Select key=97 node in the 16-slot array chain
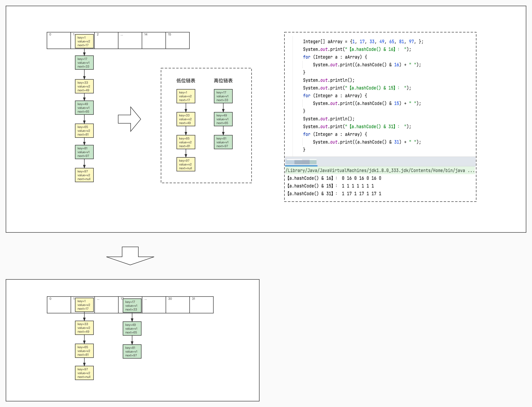 84,175
